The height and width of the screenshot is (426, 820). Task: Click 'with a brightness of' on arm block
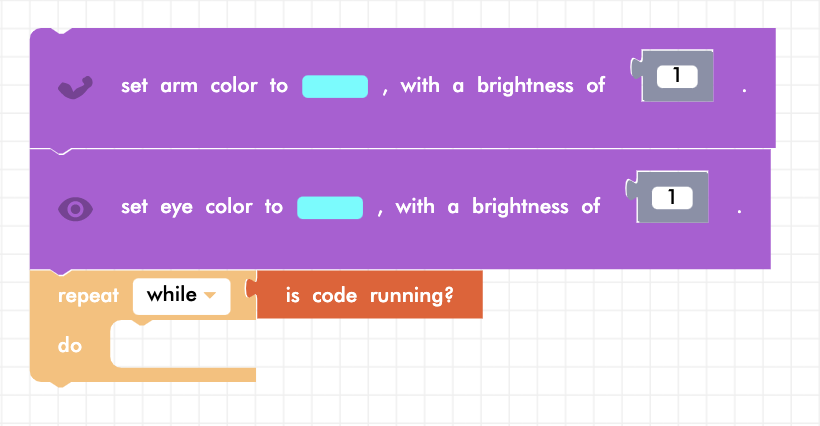click(x=502, y=86)
